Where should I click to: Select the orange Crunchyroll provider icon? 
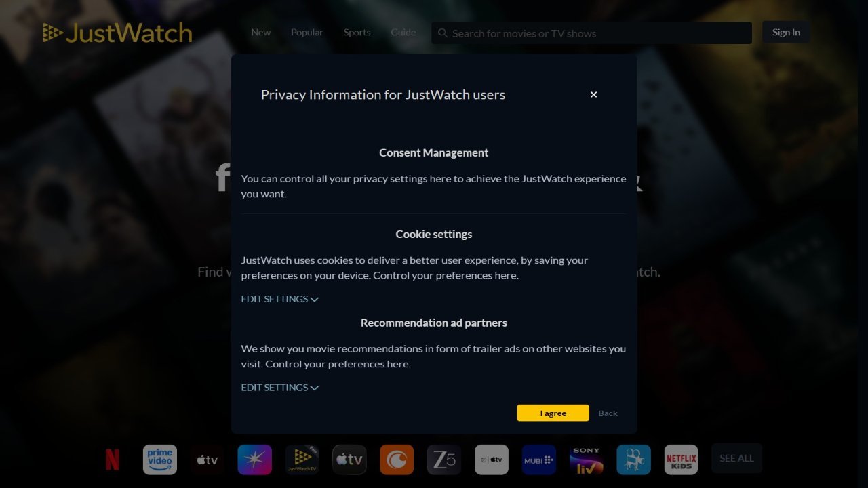tap(397, 460)
